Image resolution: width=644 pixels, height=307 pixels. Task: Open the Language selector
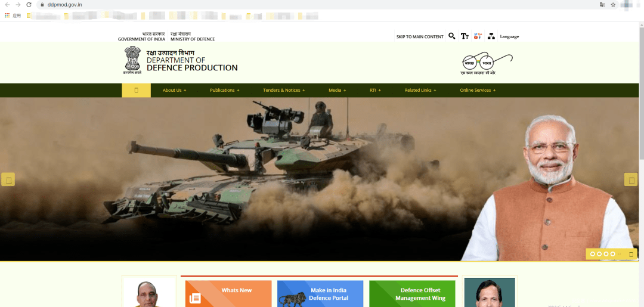[509, 36]
